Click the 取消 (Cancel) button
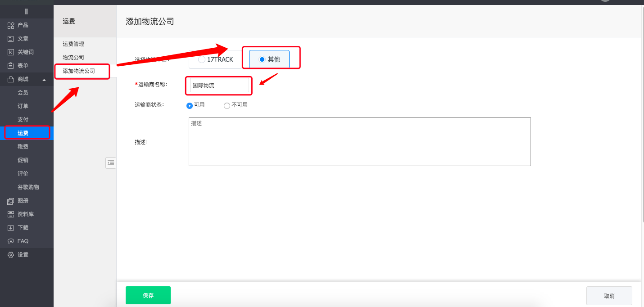This screenshot has width=644, height=307. [x=609, y=296]
